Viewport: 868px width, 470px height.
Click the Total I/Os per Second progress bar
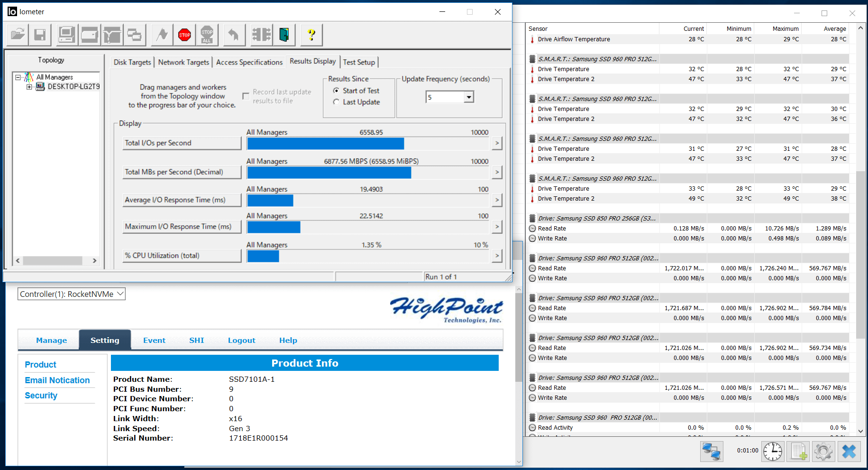(x=368, y=143)
